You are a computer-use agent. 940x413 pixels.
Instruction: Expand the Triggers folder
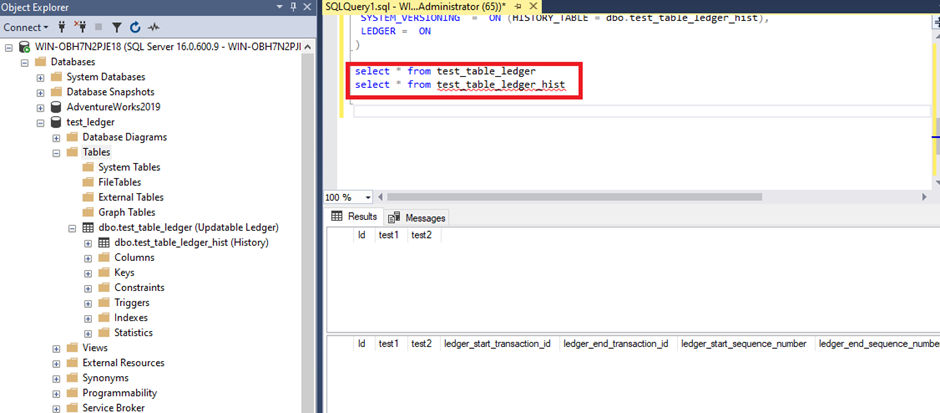coord(88,303)
